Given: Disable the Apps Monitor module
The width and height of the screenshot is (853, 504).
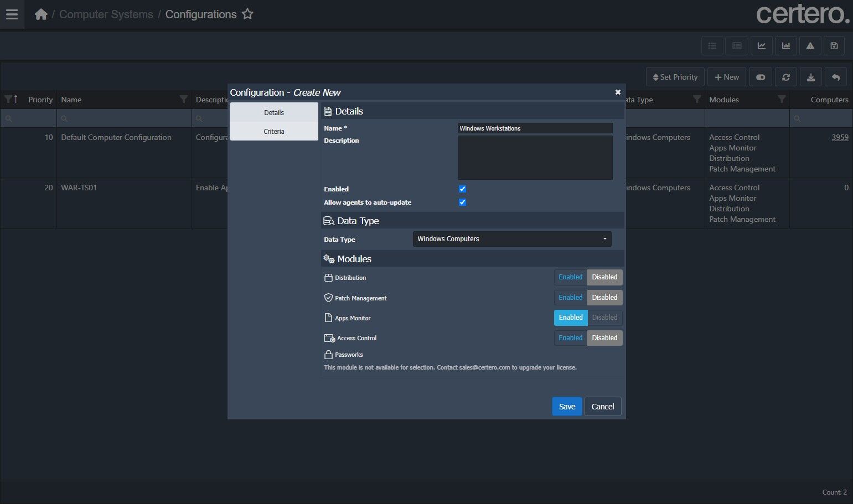Looking at the screenshot, I should pos(604,318).
